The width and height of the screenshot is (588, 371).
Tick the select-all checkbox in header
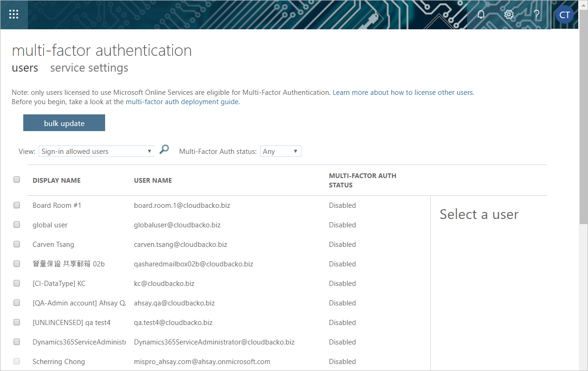(x=17, y=179)
